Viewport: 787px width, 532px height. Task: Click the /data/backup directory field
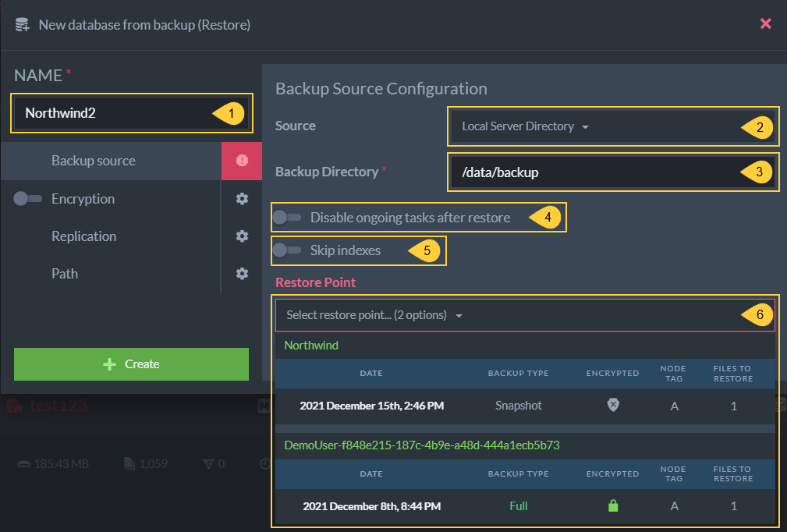pos(612,172)
